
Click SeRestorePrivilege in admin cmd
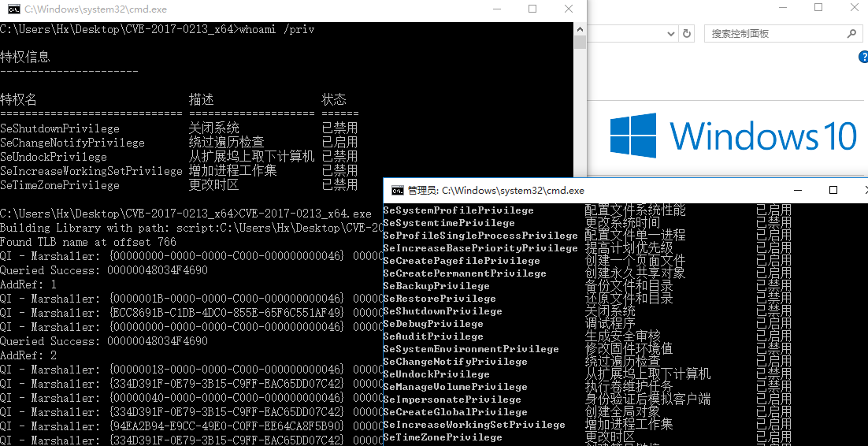click(x=440, y=299)
